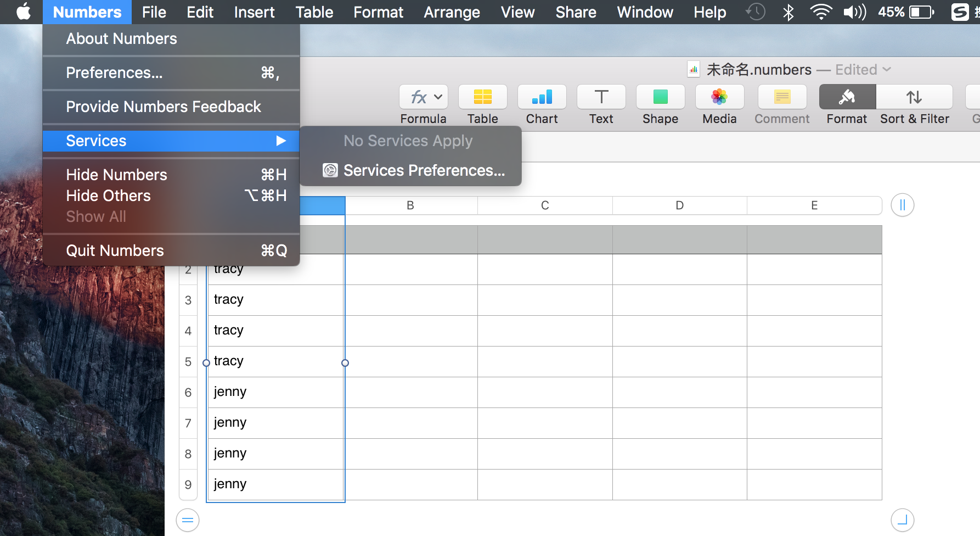Open the document title dropdown chevron

(x=887, y=70)
